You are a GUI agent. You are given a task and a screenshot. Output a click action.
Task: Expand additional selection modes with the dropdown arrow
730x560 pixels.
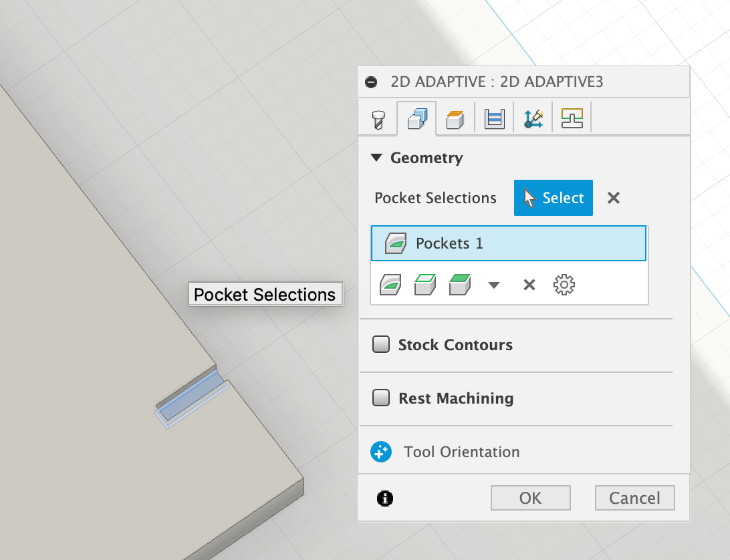point(493,284)
